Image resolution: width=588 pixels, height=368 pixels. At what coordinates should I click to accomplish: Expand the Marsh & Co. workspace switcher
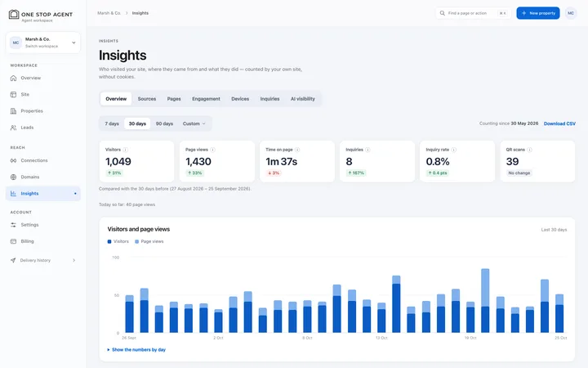point(43,43)
